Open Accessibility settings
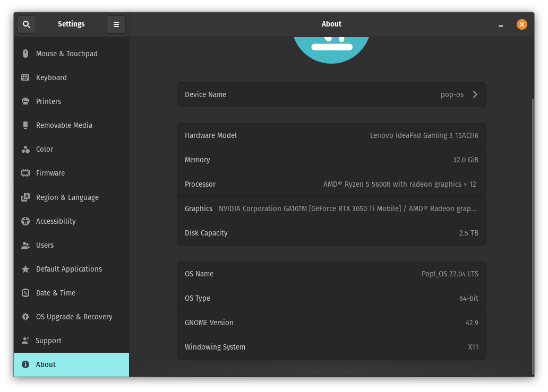This screenshot has width=548, height=392. [71, 221]
